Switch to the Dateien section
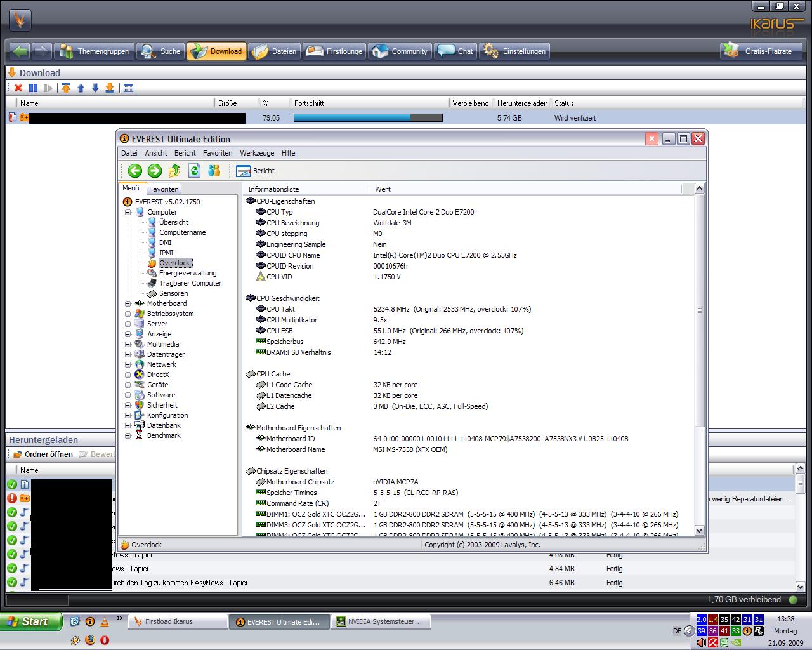The width and height of the screenshot is (812, 650). point(274,51)
